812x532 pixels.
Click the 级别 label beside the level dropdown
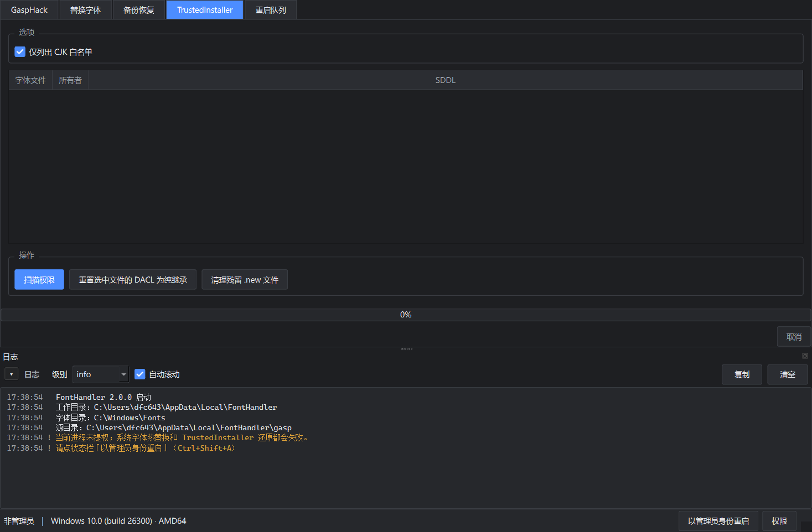tap(59, 374)
